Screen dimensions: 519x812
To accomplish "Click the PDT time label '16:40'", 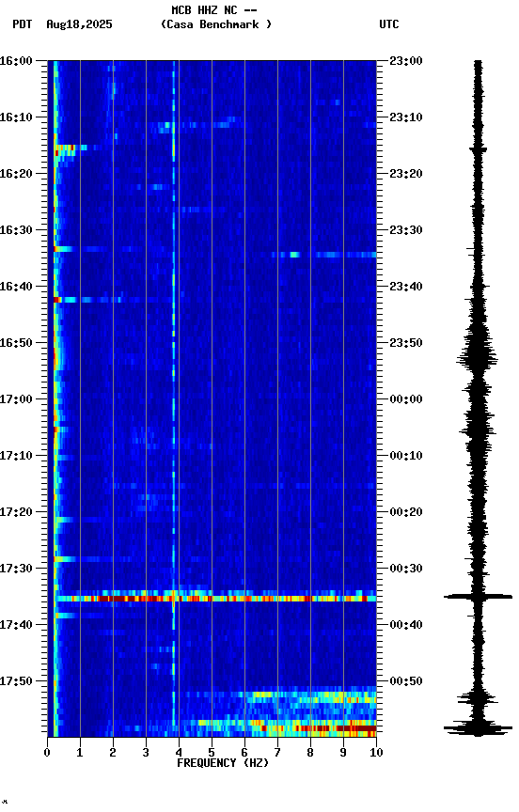I will 16,287.
